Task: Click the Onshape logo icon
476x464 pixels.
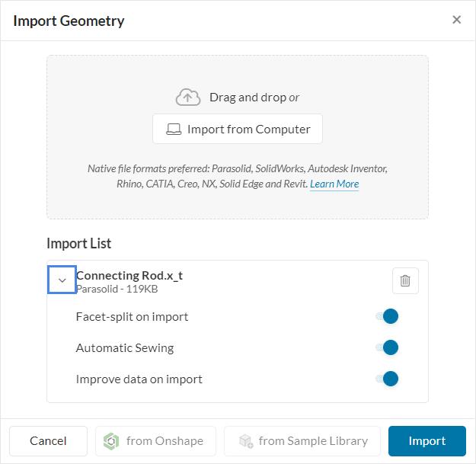Action: click(112, 441)
